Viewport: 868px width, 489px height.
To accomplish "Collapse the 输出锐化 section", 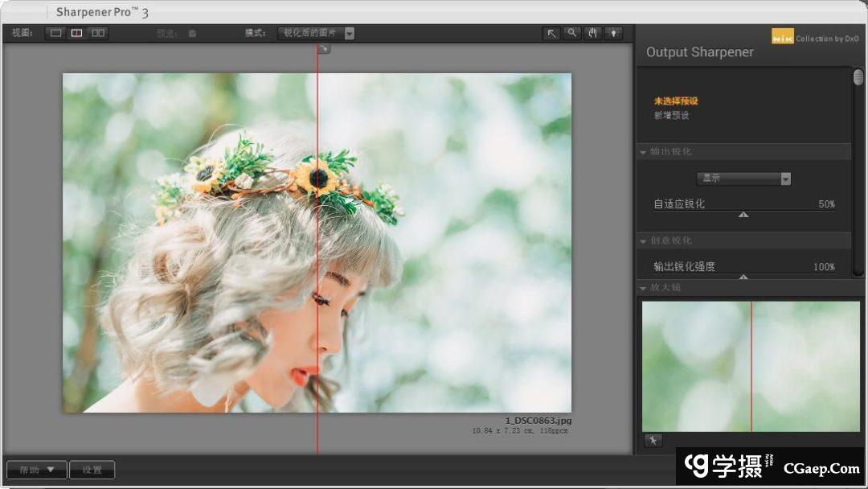I will pos(643,152).
